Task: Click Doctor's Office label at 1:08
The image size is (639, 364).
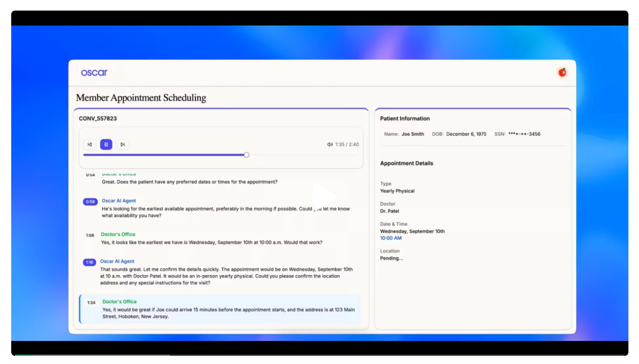Action: click(118, 235)
